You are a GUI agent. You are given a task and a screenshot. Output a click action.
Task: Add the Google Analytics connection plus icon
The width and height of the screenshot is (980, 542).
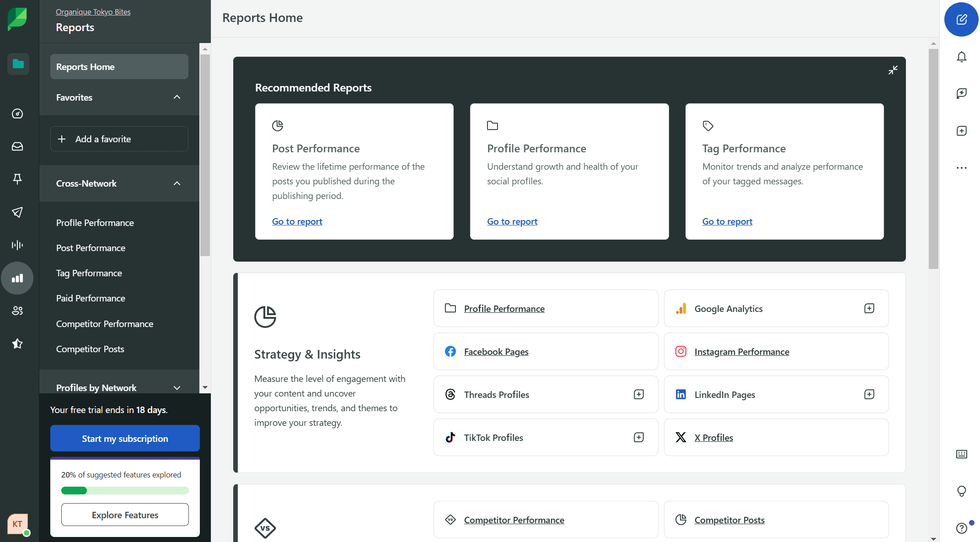[869, 308]
